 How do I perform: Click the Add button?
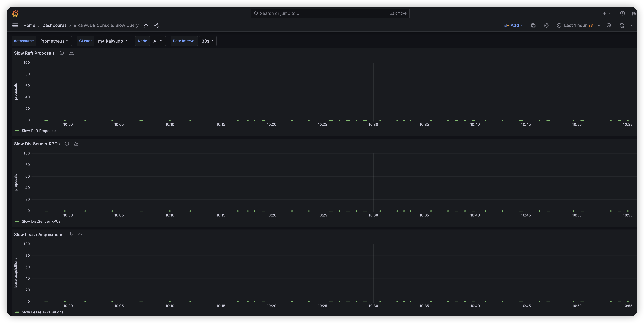(513, 26)
